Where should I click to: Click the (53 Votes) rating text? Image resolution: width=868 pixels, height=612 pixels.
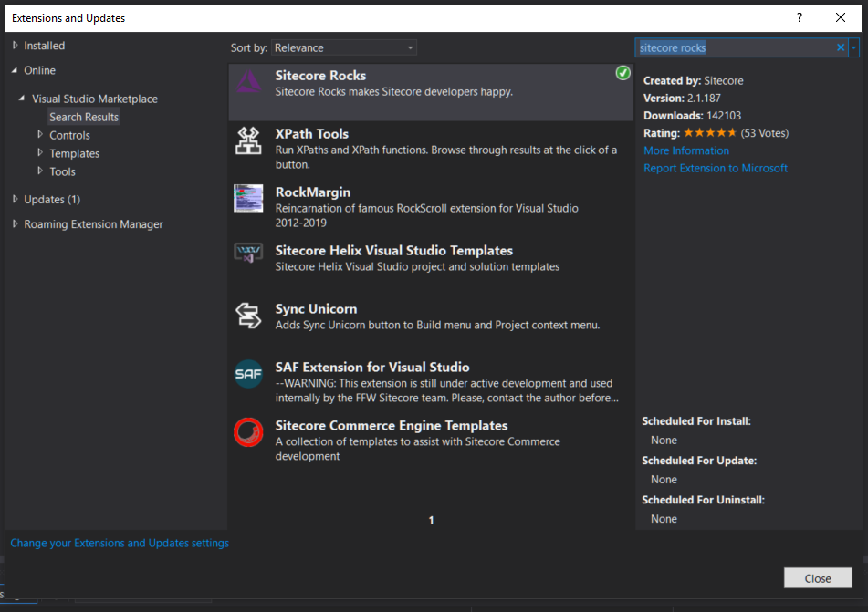pyautogui.click(x=765, y=133)
